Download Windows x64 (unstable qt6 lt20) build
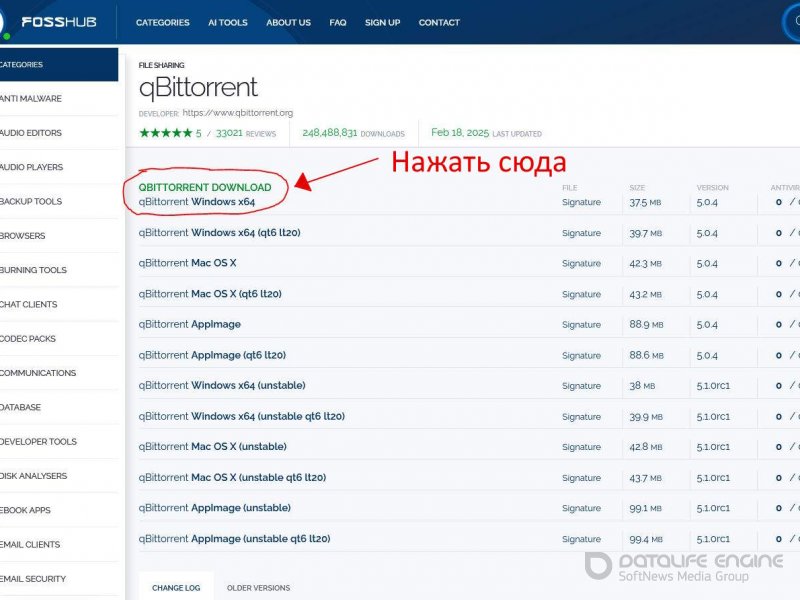The image size is (800, 600). tap(242, 416)
